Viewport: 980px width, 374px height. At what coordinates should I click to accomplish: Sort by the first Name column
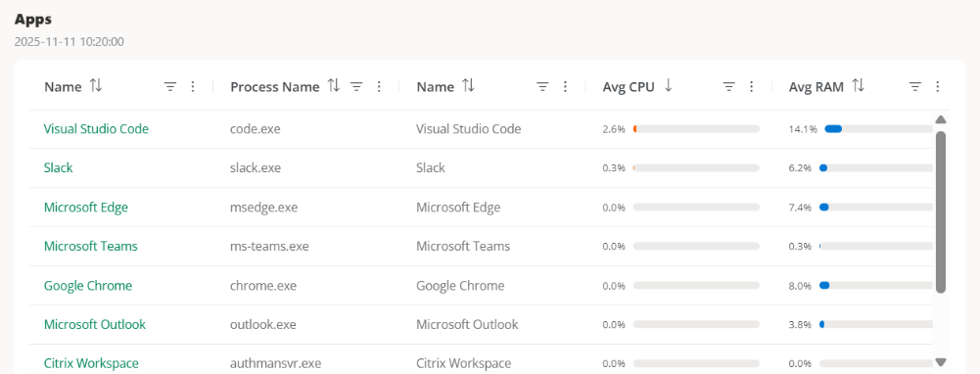point(96,86)
